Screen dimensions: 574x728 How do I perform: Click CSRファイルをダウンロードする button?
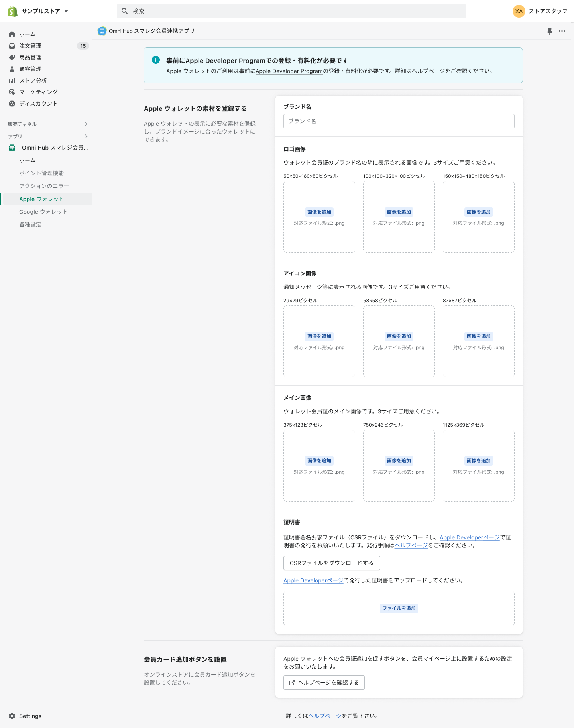pos(332,563)
